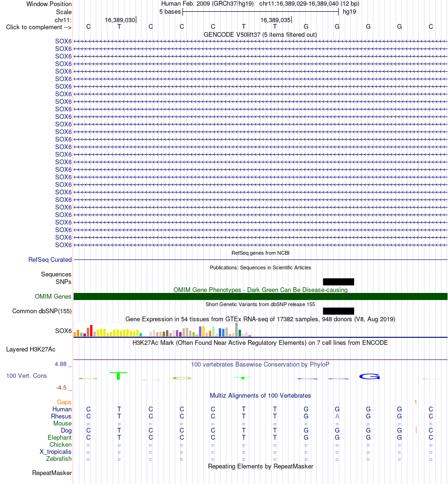Image resolution: width=448 pixels, height=484 pixels.
Task: Open 'Repeating Elements by RepeatMasker' title
Action: click(x=260, y=466)
